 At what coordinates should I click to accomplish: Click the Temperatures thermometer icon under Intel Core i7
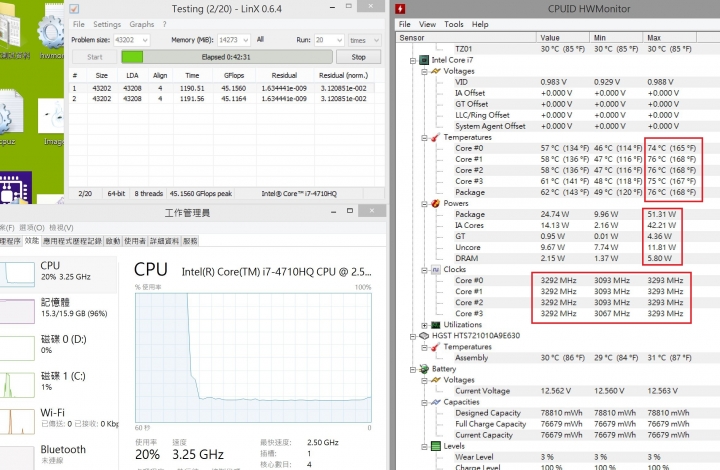[435, 137]
